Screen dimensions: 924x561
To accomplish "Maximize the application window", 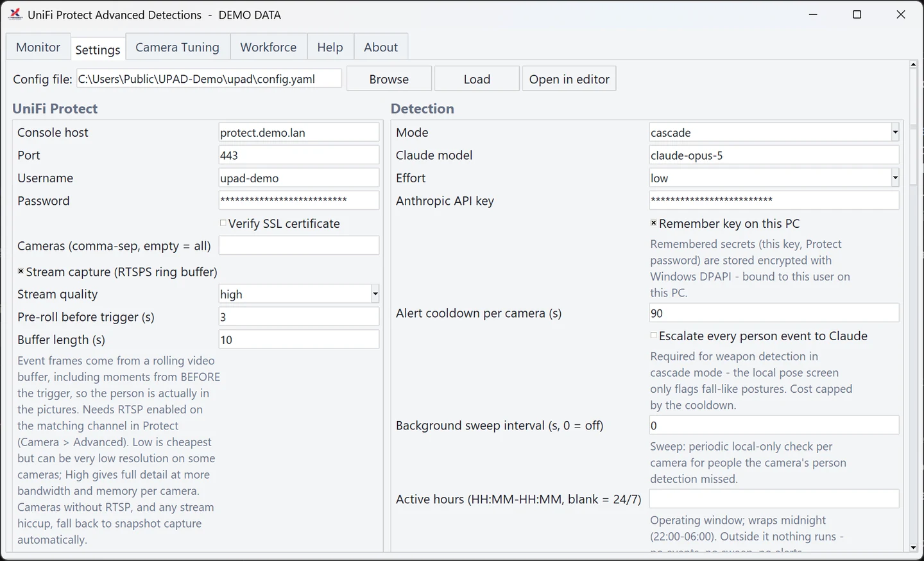I will pos(857,14).
